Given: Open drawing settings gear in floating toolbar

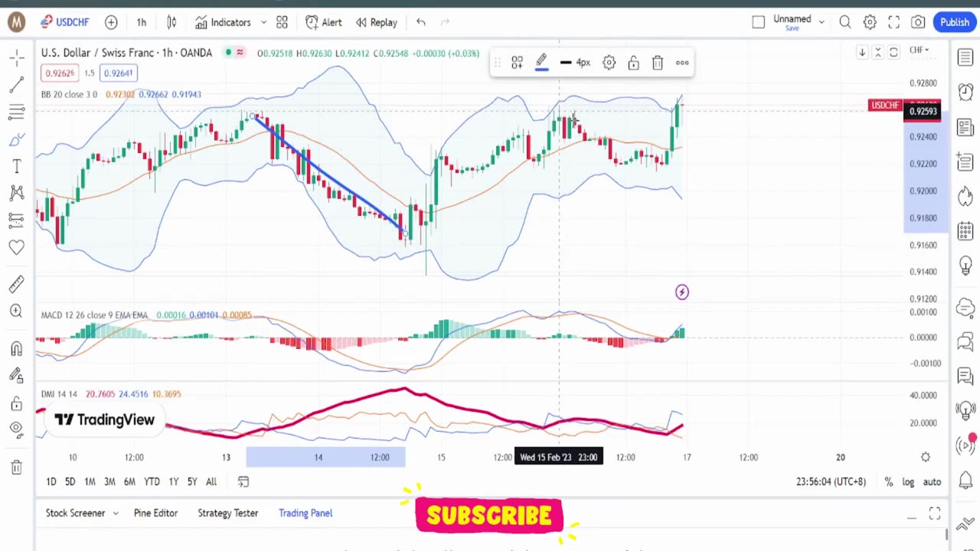Looking at the screenshot, I should point(609,63).
